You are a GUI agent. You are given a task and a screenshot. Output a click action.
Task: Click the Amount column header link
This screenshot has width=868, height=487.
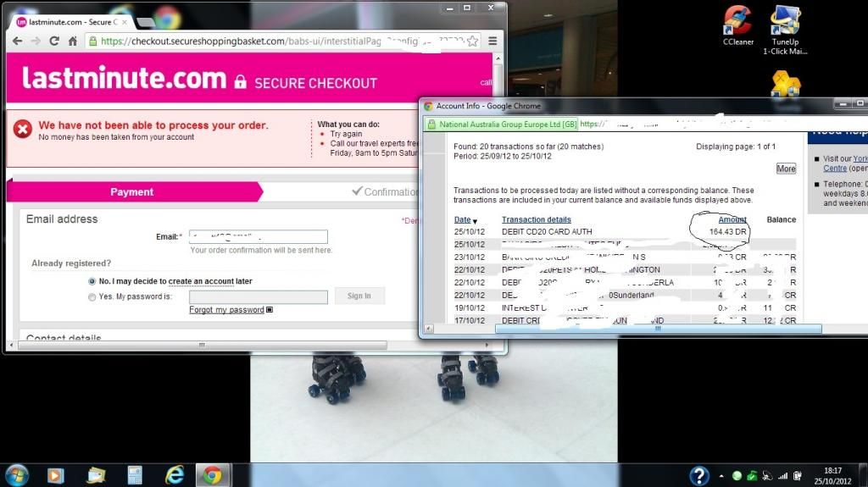(732, 220)
